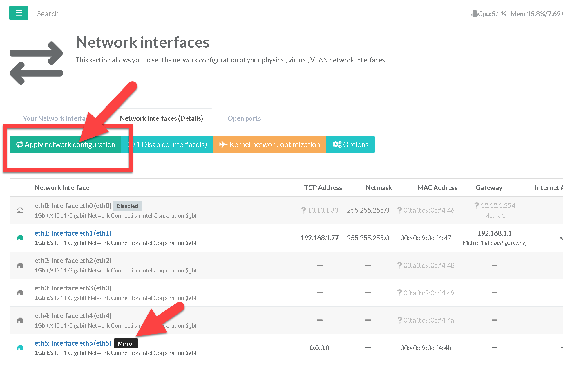Open the Options button
The image size is (563, 392).
click(350, 144)
